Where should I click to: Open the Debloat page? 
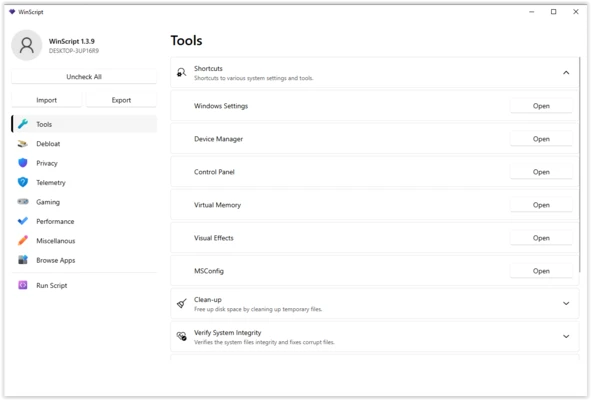(x=84, y=144)
